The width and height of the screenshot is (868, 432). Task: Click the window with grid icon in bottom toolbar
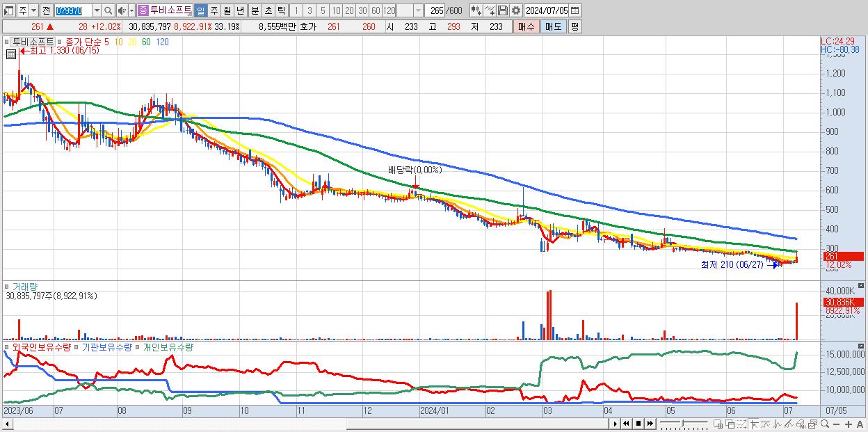pos(718,424)
